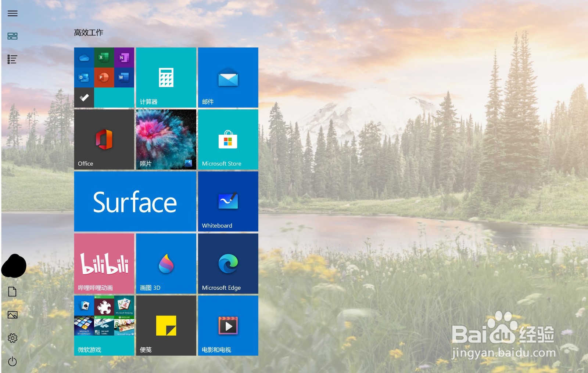Click the Power button icon
This screenshot has height=373, width=588.
[12, 361]
